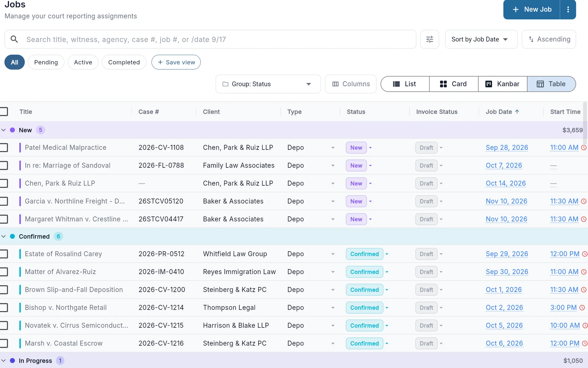
Task: Open the Oct 14, 2026 job date link
Action: [x=506, y=183]
